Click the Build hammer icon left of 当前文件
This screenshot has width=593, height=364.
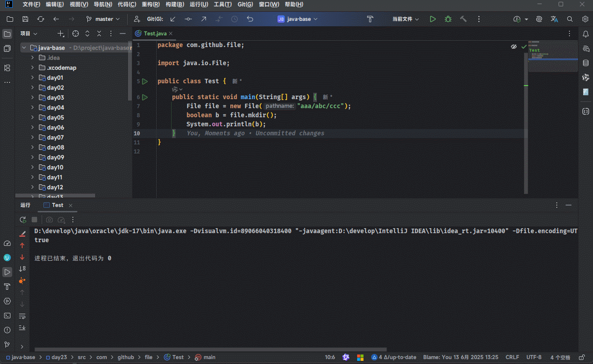click(x=370, y=19)
